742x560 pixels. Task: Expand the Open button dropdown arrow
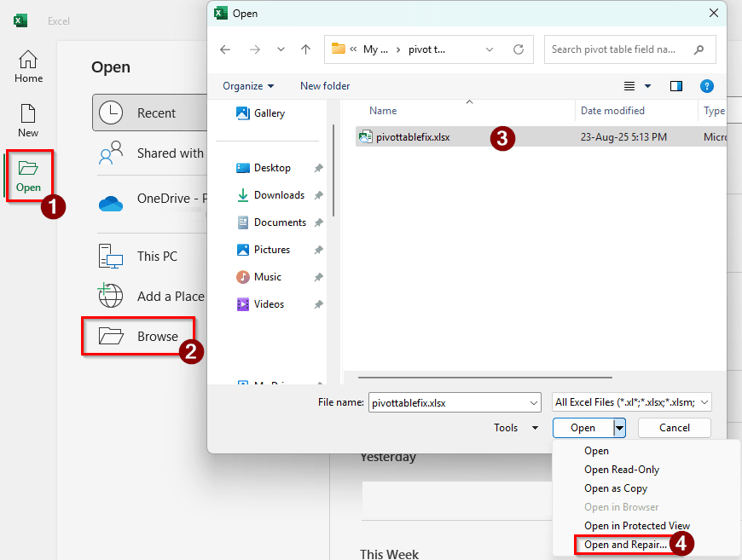coord(620,428)
